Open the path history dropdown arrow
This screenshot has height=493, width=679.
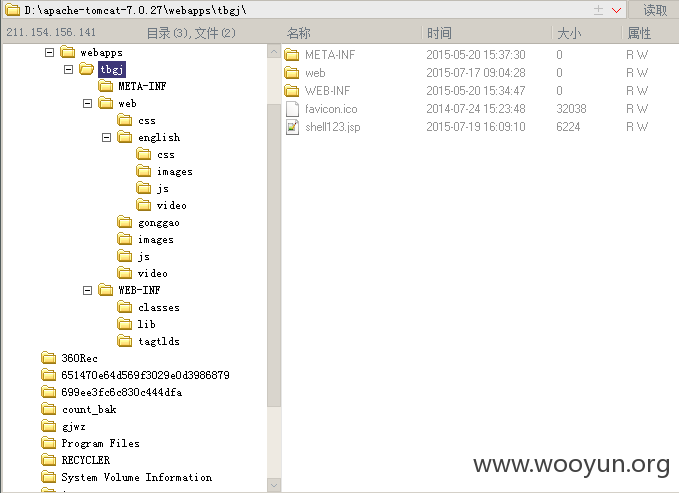(617, 10)
